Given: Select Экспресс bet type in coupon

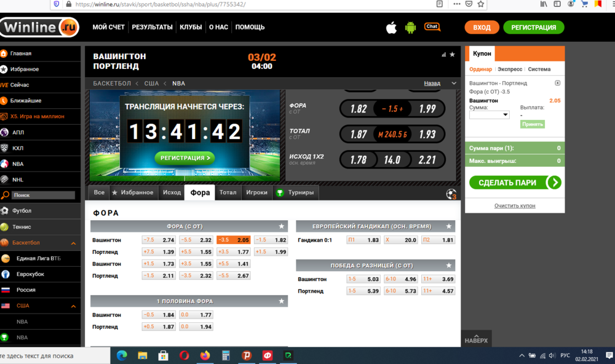Looking at the screenshot, I should tap(510, 69).
